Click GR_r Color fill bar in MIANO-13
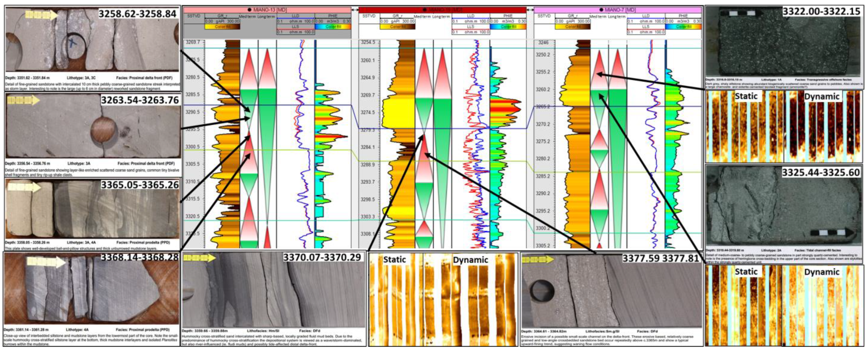 (222, 27)
